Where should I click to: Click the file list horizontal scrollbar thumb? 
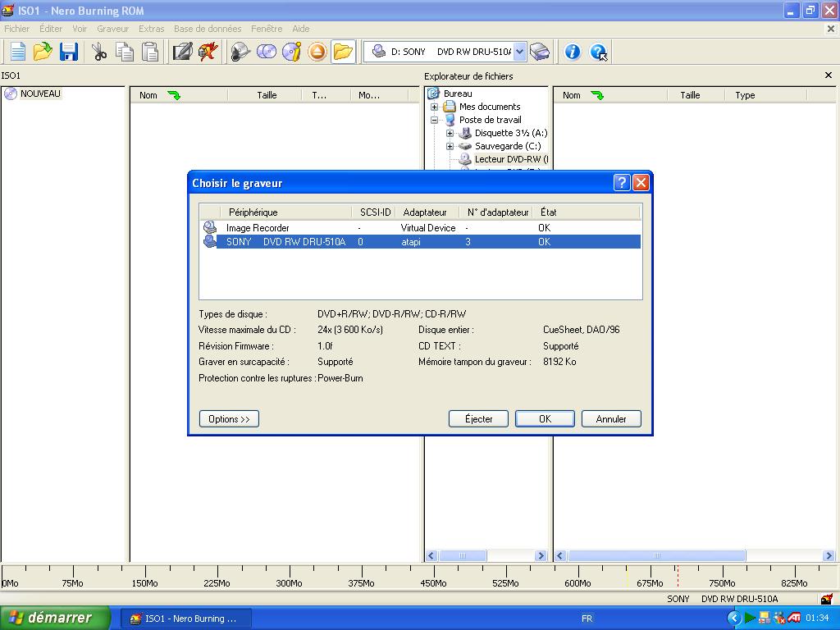pos(657,555)
